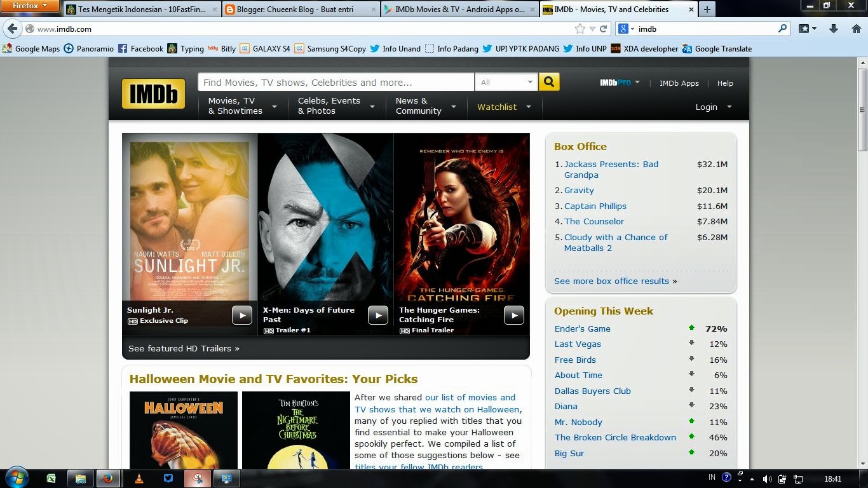Expand the search category "All" dropdown
This screenshot has height=488, width=868.
506,82
